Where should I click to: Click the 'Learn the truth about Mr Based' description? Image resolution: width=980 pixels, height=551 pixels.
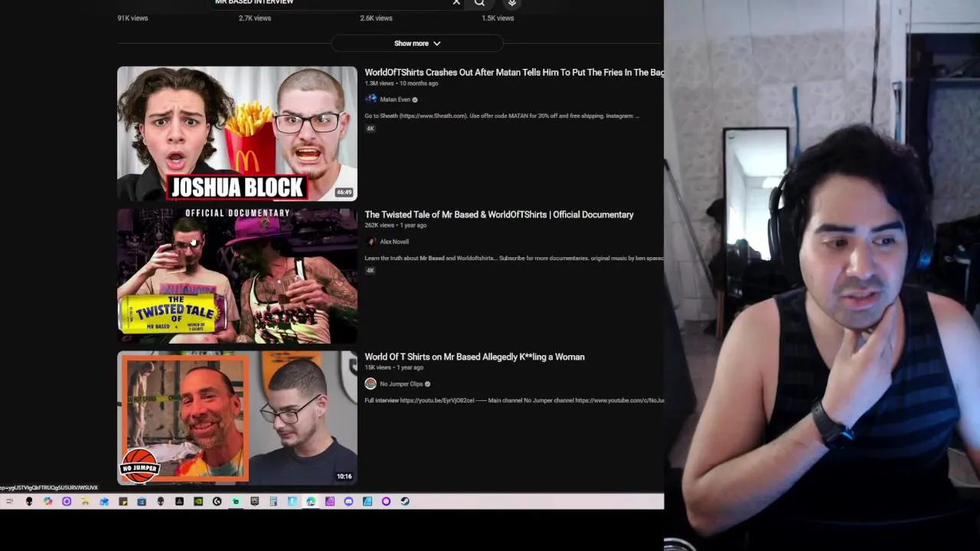pos(514,259)
